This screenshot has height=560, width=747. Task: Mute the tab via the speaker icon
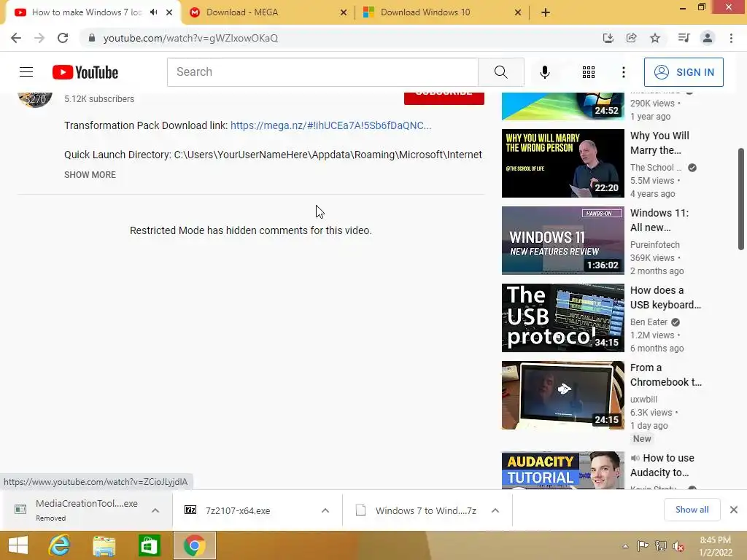click(x=153, y=12)
